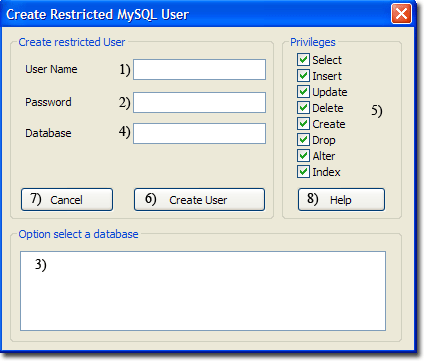Close the Create Restricted MySQL User dialog
The image size is (427, 363).
pos(401,14)
